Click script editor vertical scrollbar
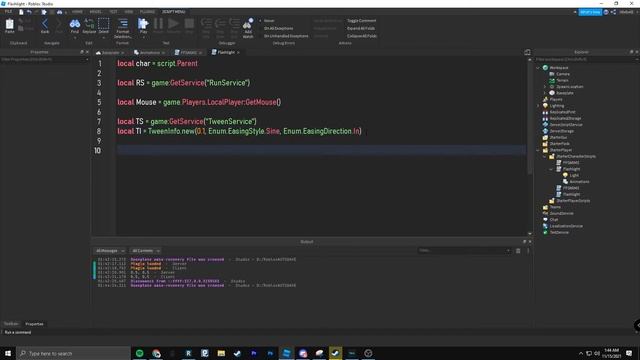This screenshot has height=360, width=640. [x=530, y=118]
